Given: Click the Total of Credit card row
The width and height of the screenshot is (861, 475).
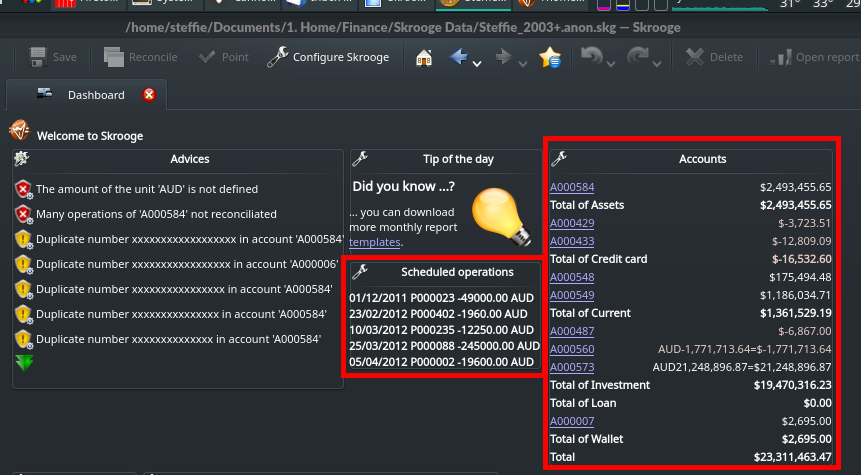Looking at the screenshot, I should (691, 259).
